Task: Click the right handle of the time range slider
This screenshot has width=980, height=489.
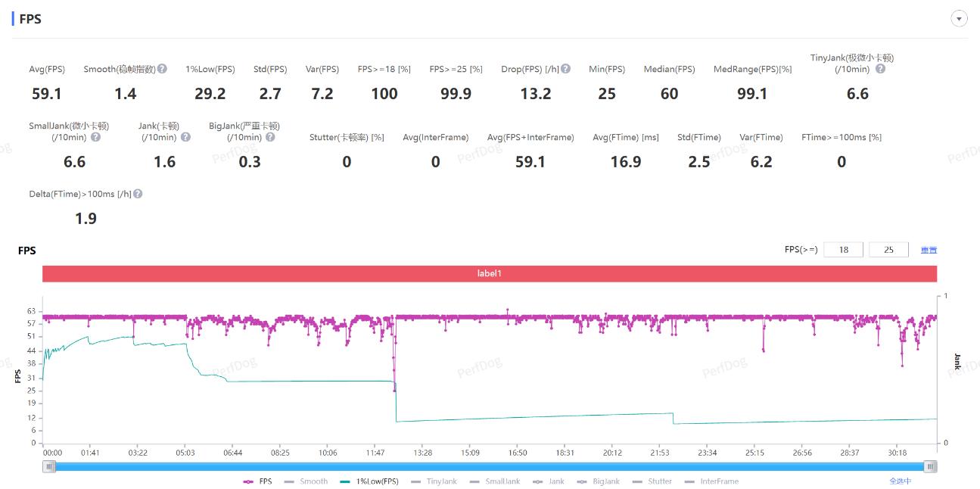Action: (x=930, y=467)
